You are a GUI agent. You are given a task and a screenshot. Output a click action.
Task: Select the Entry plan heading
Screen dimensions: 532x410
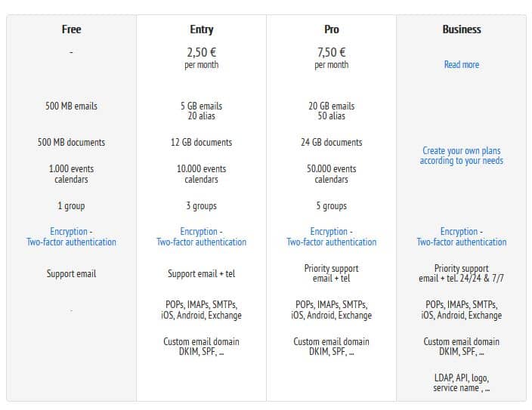(x=201, y=29)
